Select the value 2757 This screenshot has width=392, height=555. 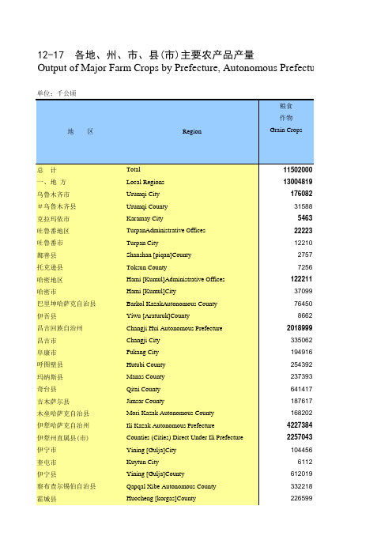305,255
